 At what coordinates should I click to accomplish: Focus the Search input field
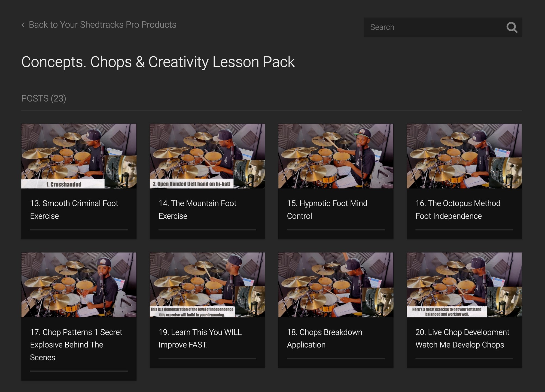433,27
